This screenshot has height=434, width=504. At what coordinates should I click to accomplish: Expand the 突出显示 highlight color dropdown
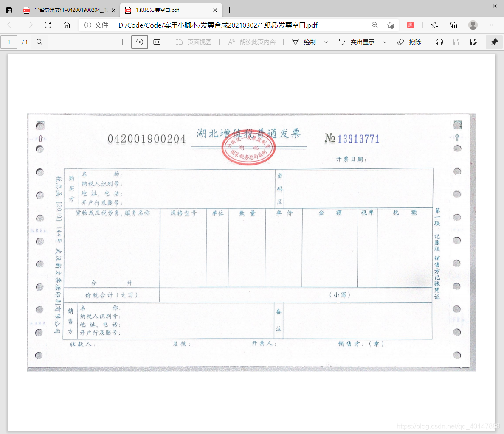coord(384,42)
